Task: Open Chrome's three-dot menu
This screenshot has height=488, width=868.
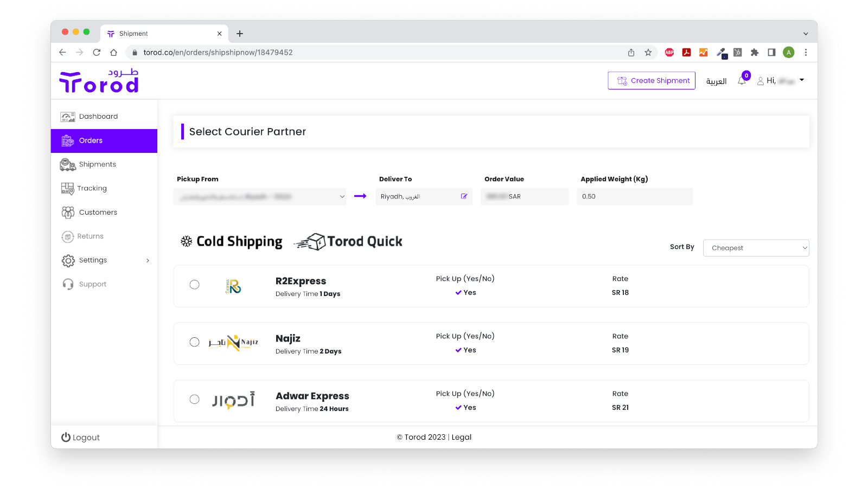Action: (x=806, y=53)
